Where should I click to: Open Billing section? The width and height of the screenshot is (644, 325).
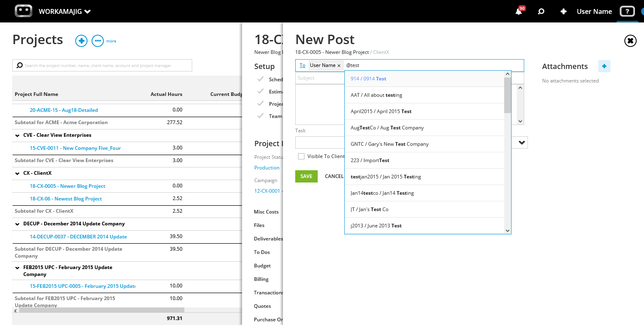(261, 279)
